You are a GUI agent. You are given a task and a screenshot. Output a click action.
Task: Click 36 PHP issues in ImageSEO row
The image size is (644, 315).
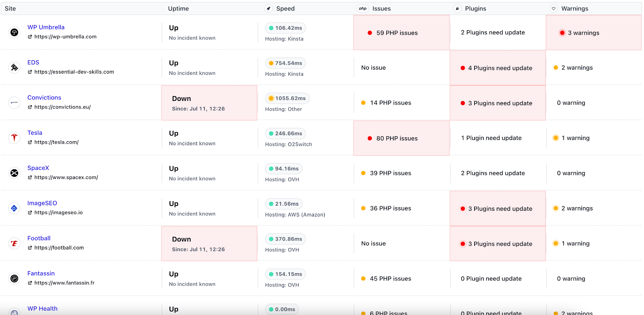coord(390,208)
